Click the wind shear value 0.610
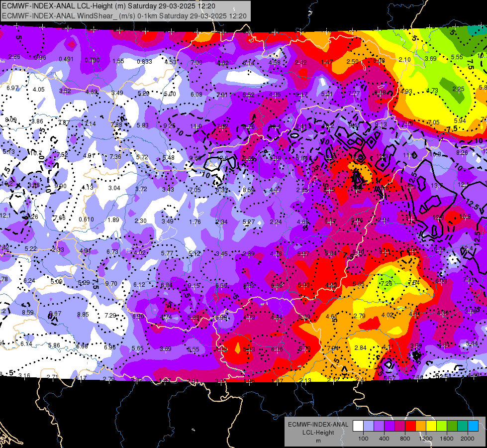Viewport: 487px width, 448px height. [x=87, y=219]
